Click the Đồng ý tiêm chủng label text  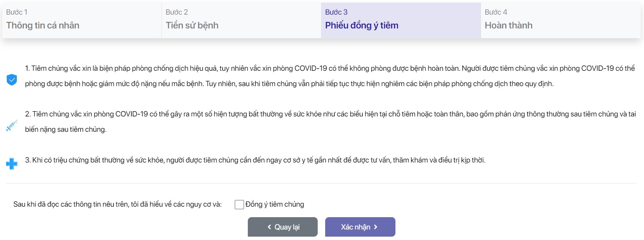(x=275, y=204)
